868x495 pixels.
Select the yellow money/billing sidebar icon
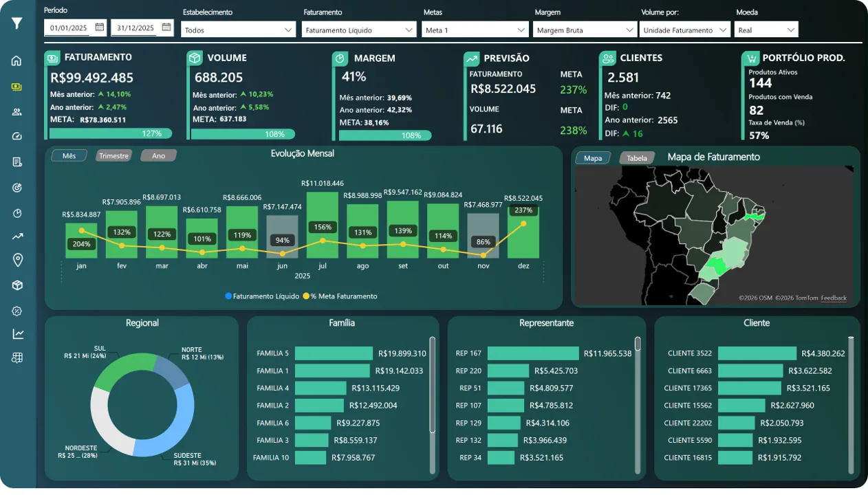click(x=17, y=87)
